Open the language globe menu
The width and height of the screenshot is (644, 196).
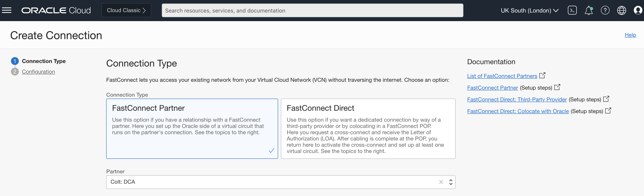[622, 10]
